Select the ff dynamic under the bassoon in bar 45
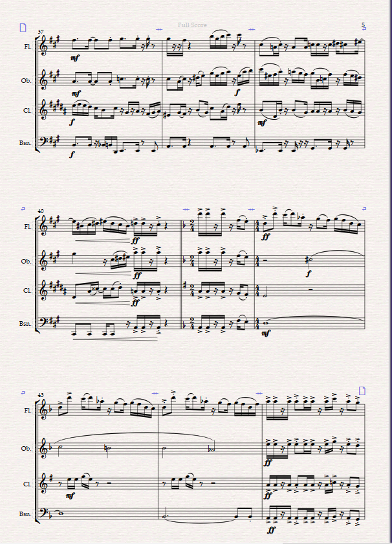The height and width of the screenshot is (544, 392). point(272,530)
